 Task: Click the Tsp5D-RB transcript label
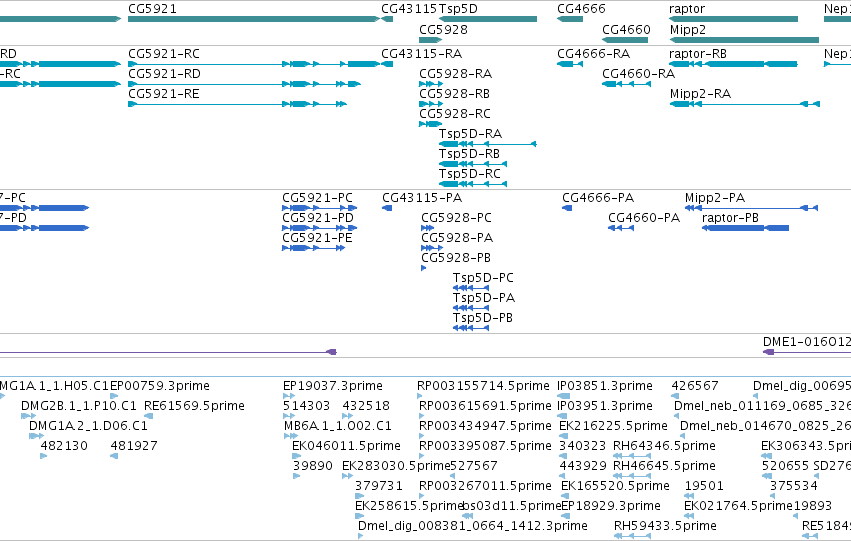point(469,154)
